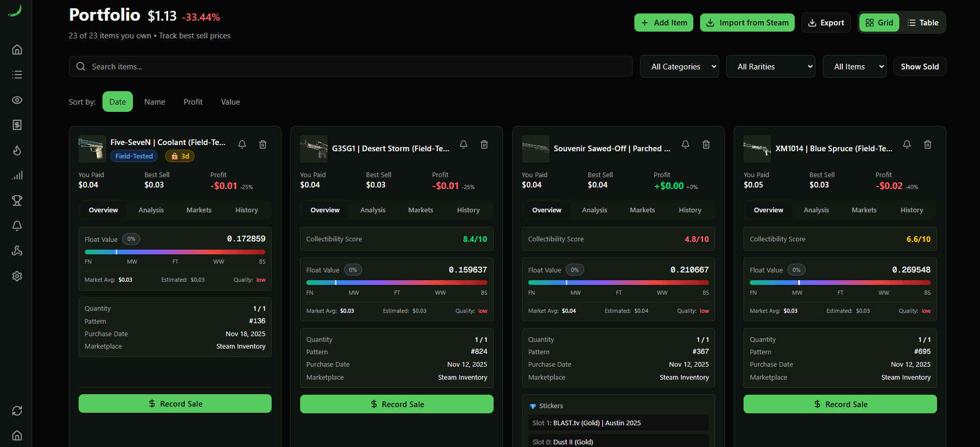980x447 pixels.
Task: Set alert bell for G3SG1 Desert Storm
Action: (464, 145)
